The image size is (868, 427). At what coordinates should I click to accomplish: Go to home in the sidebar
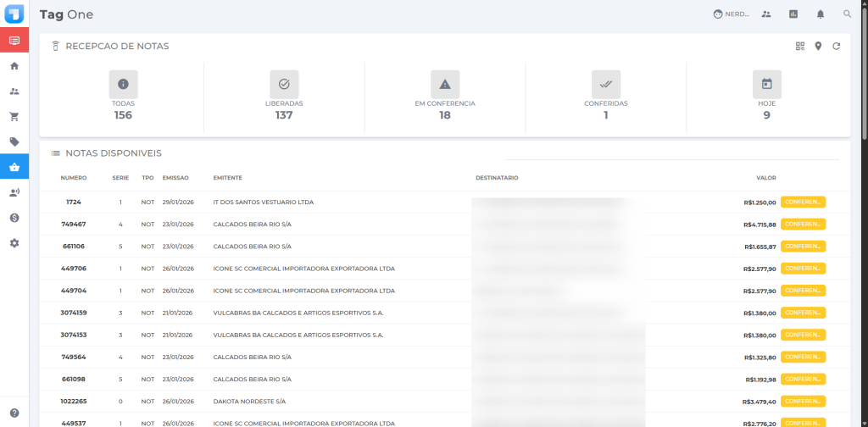coord(14,65)
